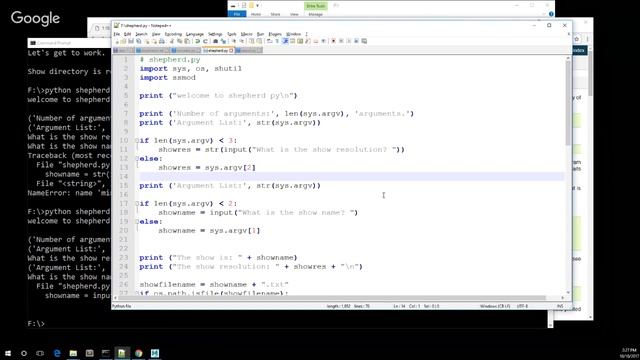Click the Print toolbar icon

coord(162,41)
